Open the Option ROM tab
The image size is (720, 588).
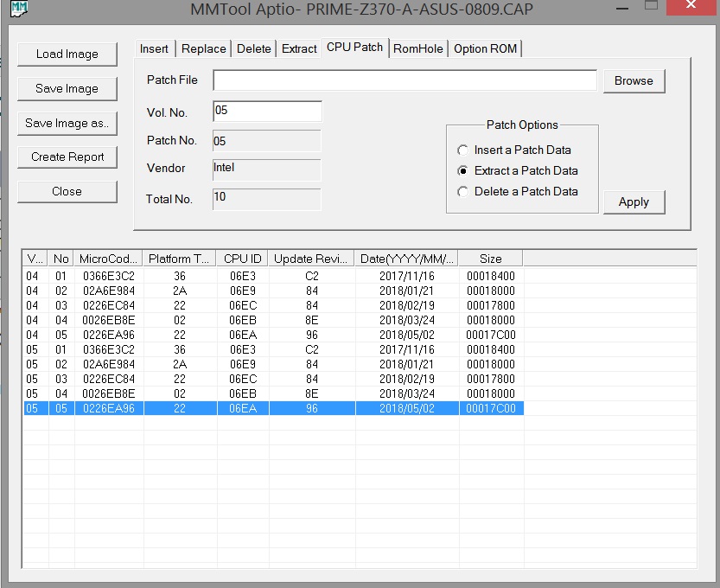[485, 48]
